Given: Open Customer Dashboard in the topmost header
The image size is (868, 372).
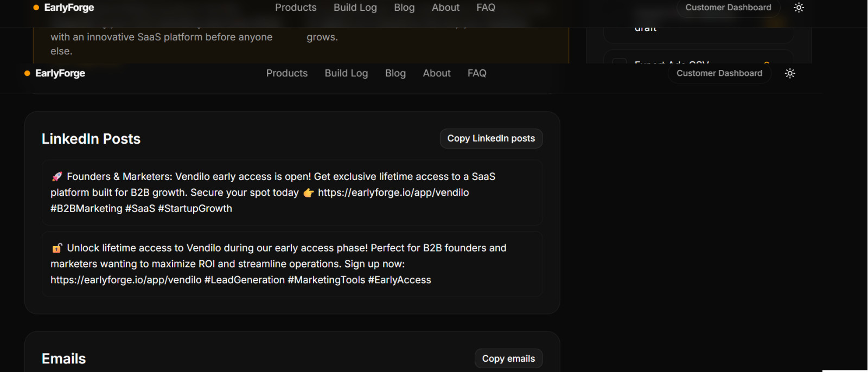Looking at the screenshot, I should tap(728, 8).
